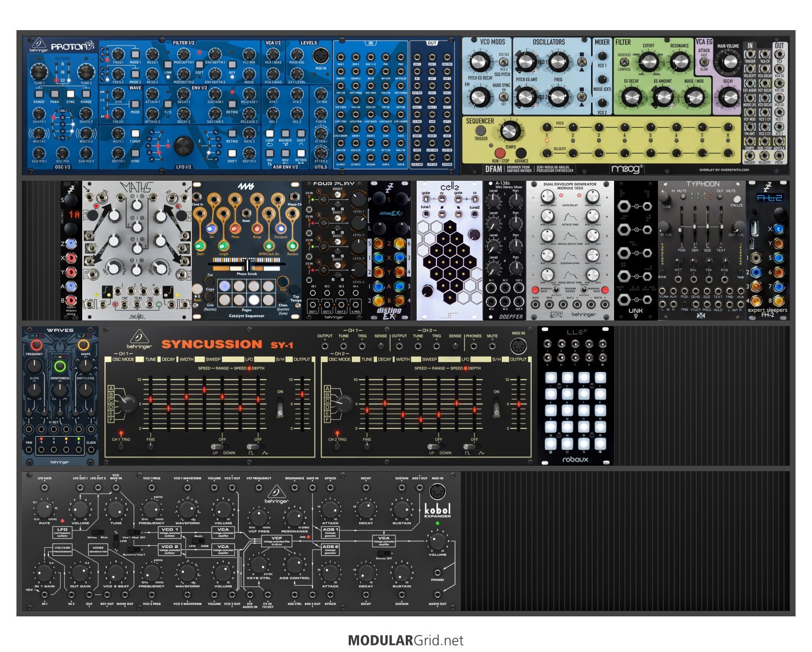This screenshot has height=652, width=812.
Task: Click the DFAM TEMPO knob
Action: coord(510,130)
